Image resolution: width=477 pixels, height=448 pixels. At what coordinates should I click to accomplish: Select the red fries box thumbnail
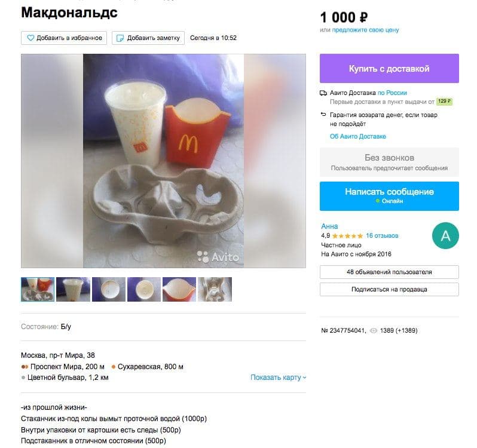pos(179,289)
